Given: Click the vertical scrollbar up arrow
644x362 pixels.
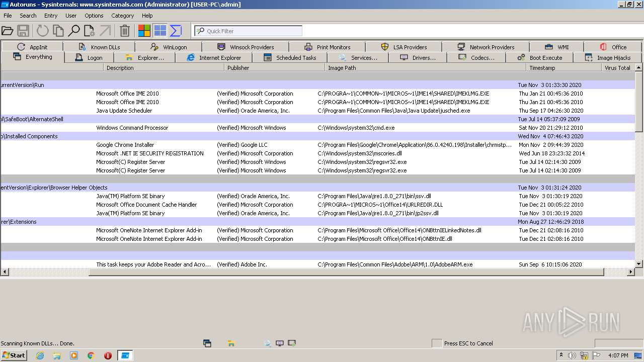Looking at the screenshot, I should coord(639,67).
